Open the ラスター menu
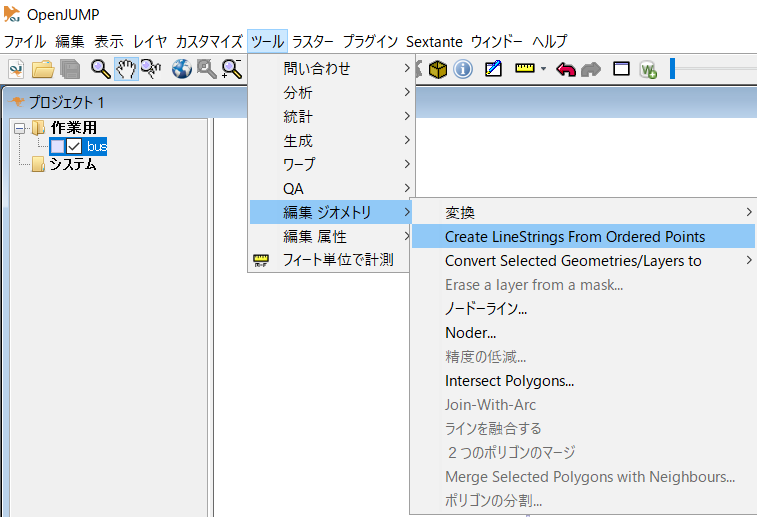Screen dimensions: 757x517 [x=313, y=42]
